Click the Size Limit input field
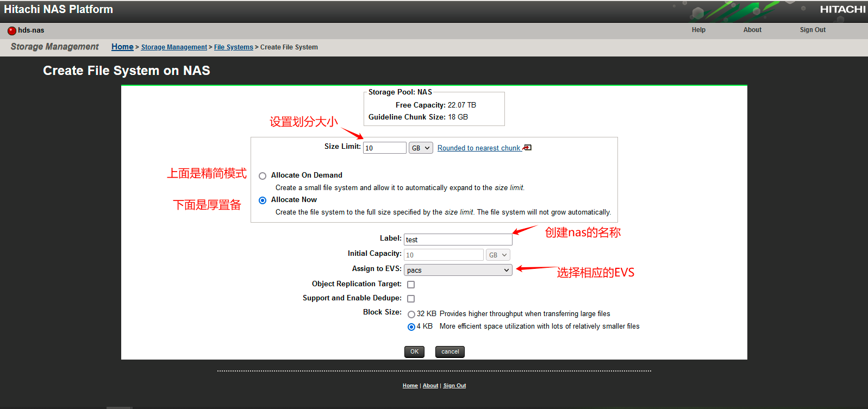Screen dimensions: 868x409 click(x=385, y=148)
